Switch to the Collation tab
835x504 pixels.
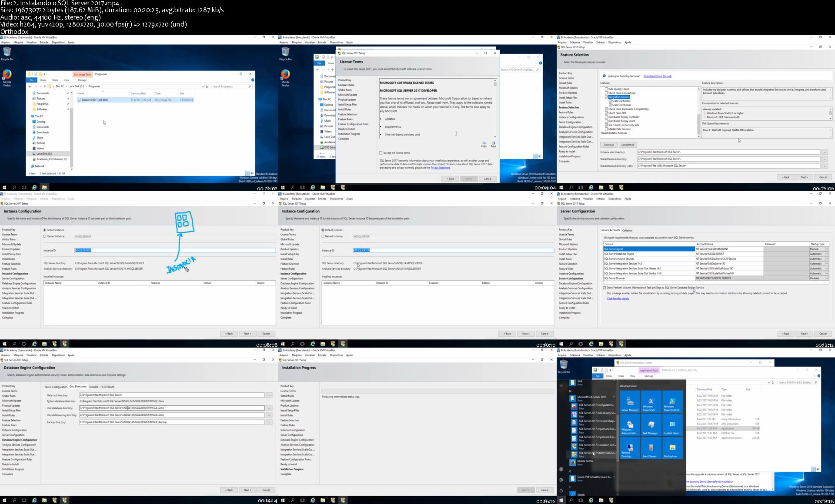[627, 230]
